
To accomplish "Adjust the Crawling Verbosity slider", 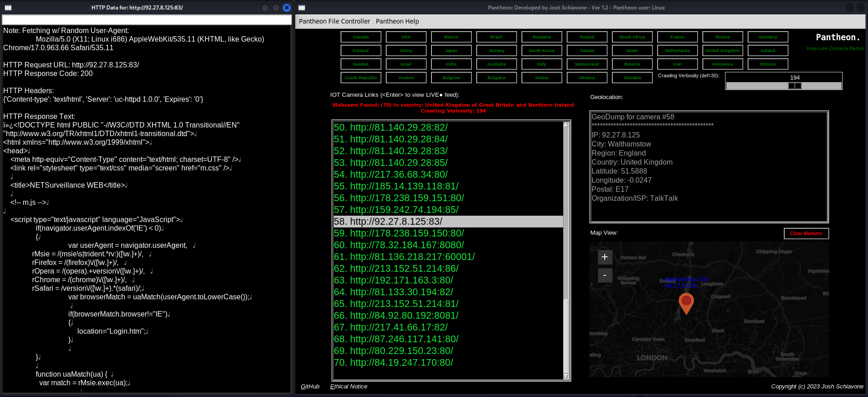I will 795,85.
